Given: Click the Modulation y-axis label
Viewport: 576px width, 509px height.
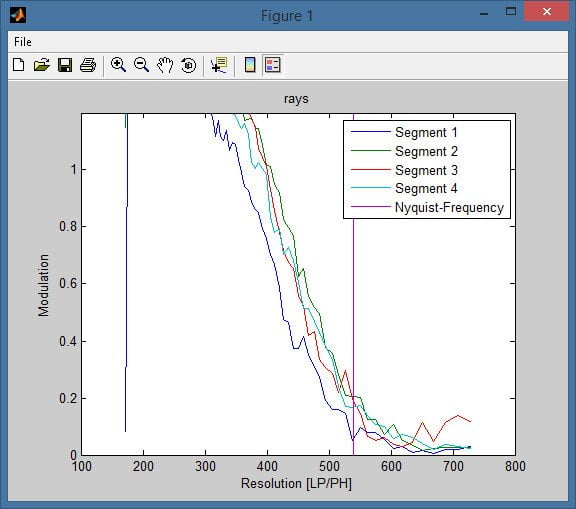Looking at the screenshot, I should pyautogui.click(x=43, y=285).
